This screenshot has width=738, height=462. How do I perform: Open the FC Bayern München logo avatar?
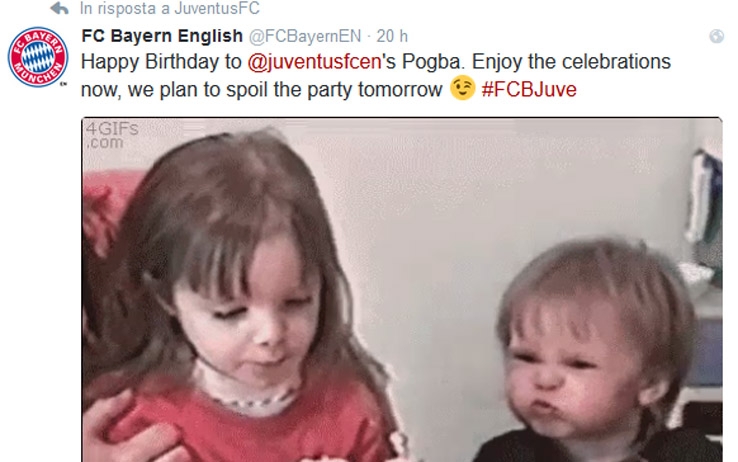click(38, 57)
